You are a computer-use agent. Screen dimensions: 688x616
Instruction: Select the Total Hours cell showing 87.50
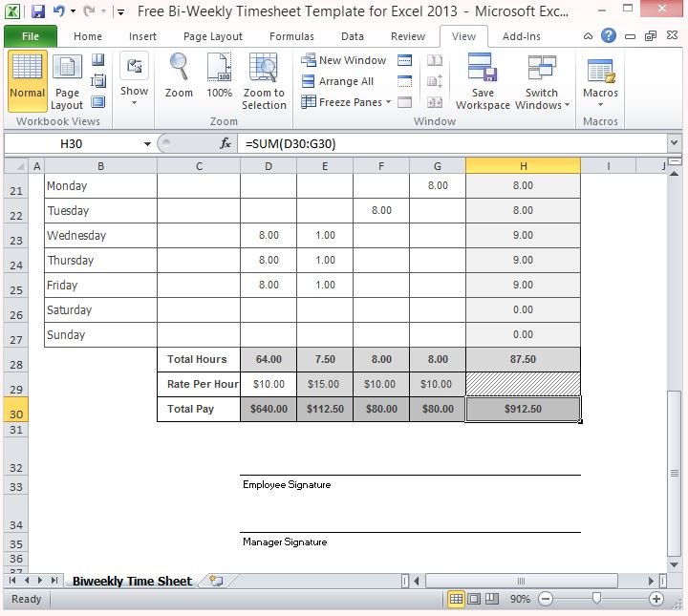coord(523,359)
